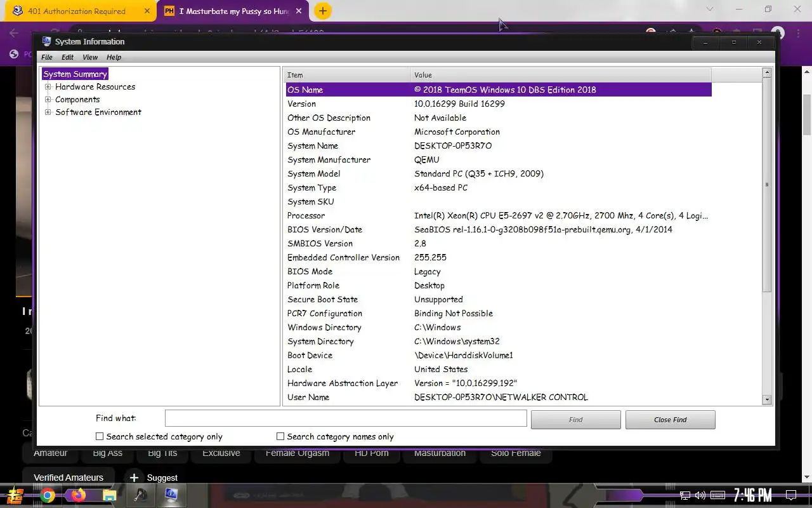Screen dimensions: 812x508
Task: Click the Close Find button
Action: [671, 420]
